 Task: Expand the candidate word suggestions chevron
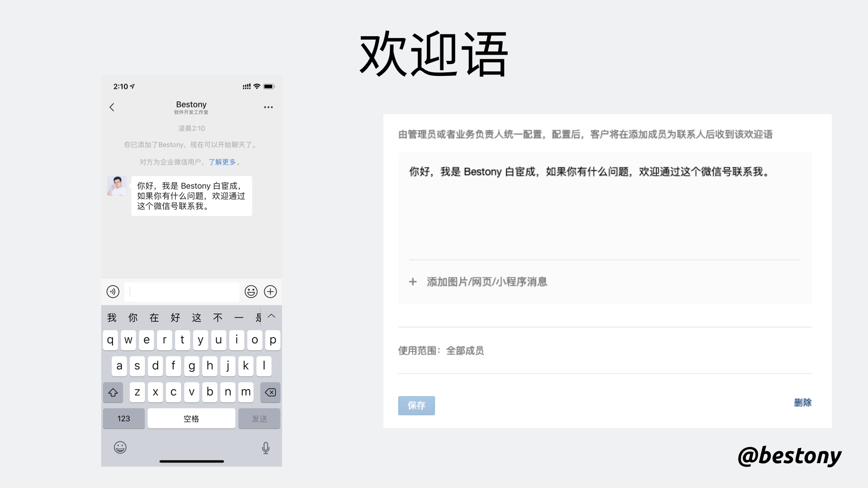coord(271,316)
